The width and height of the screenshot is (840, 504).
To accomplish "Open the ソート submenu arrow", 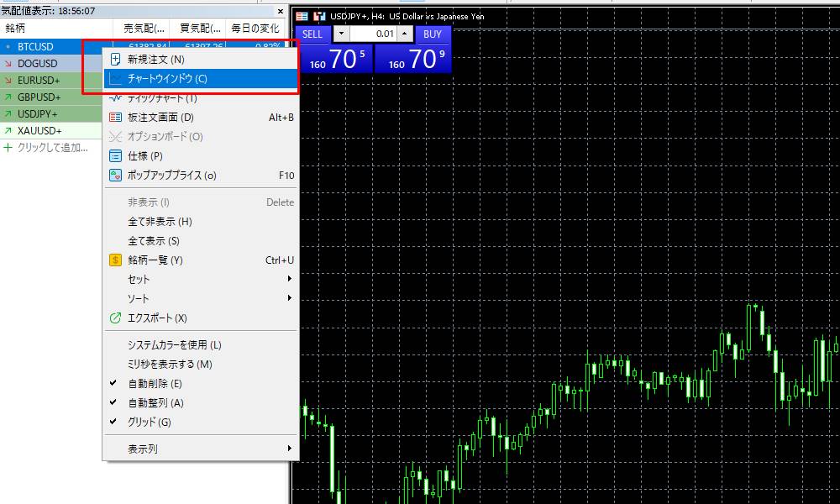I will click(x=290, y=298).
